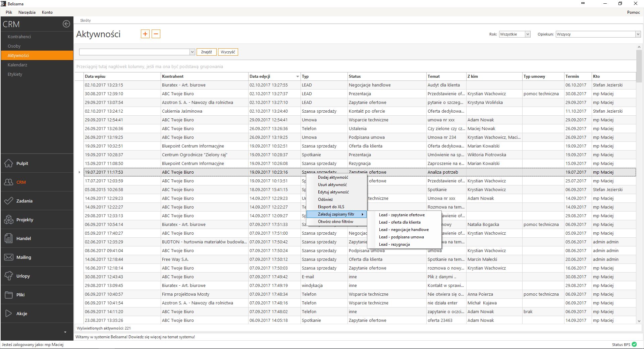Viewport: 644px width, 349px height.
Task: Select 'Eksport do XLS' from context menu
Action: tap(331, 207)
